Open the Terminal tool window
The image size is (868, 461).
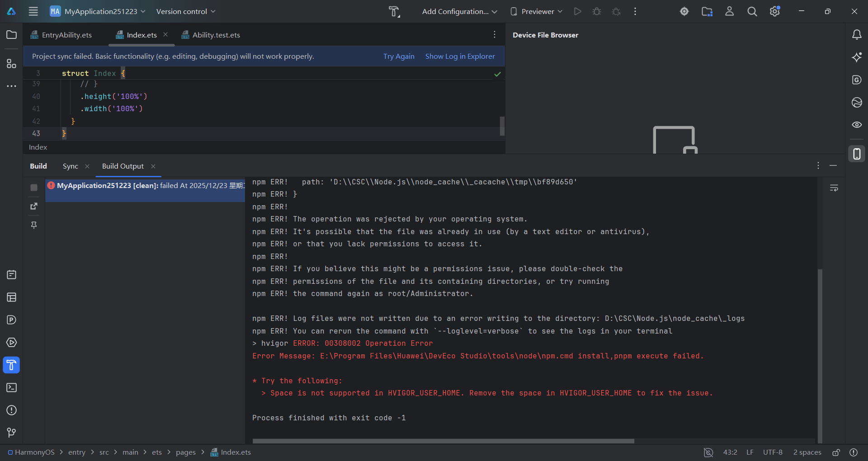coord(11,388)
